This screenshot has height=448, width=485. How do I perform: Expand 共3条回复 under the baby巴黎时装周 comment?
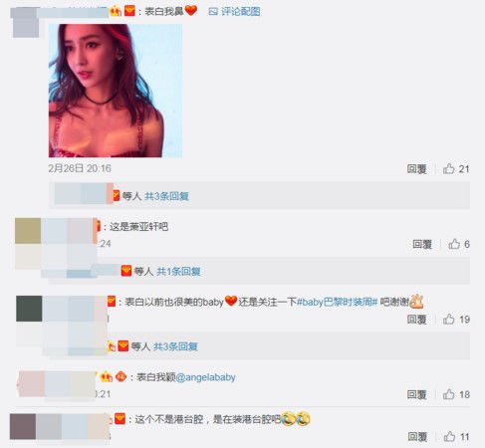[x=175, y=346]
